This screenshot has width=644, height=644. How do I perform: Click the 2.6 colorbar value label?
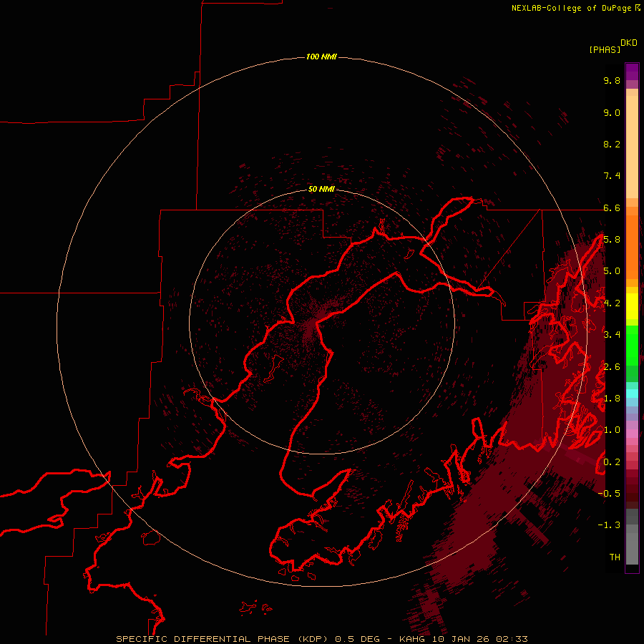coord(612,366)
